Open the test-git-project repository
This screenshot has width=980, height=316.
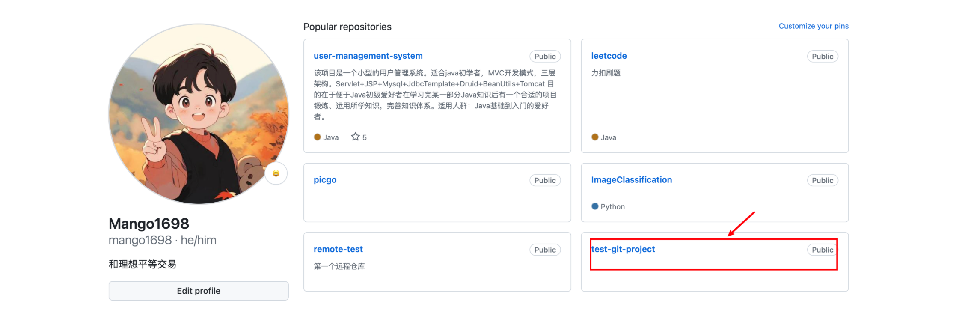point(623,249)
